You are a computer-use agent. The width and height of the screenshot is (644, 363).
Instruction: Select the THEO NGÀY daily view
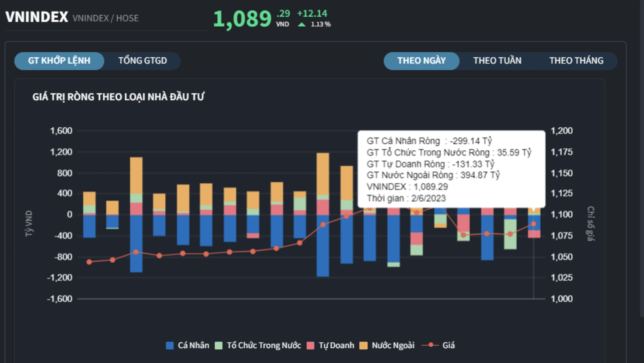(421, 61)
